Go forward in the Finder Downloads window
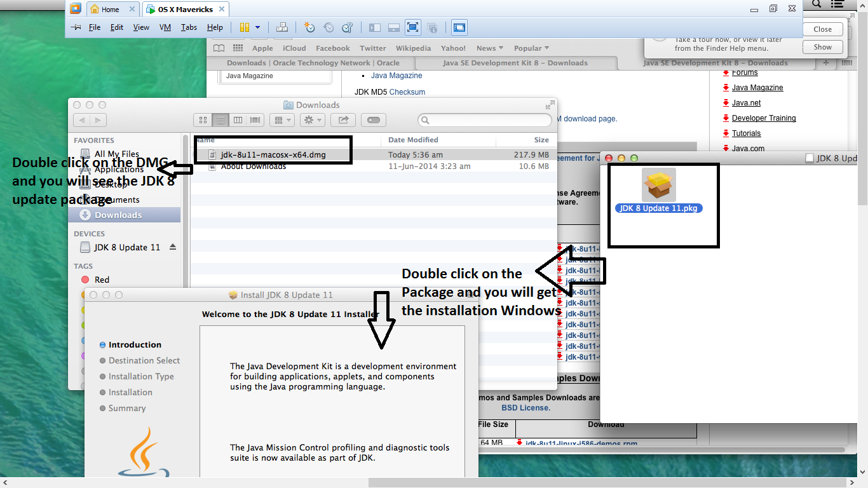This screenshot has height=488, width=868. [x=98, y=119]
